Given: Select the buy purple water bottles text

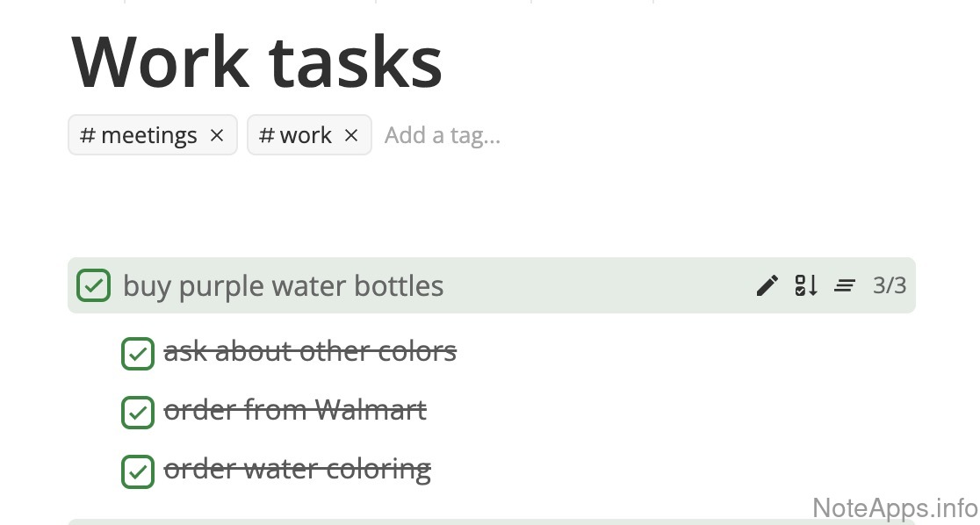Looking at the screenshot, I should coord(283,286).
